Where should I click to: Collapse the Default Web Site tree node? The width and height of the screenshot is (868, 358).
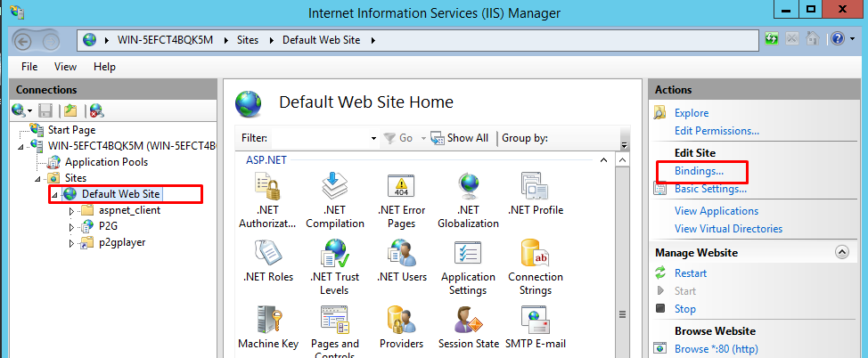(53, 195)
